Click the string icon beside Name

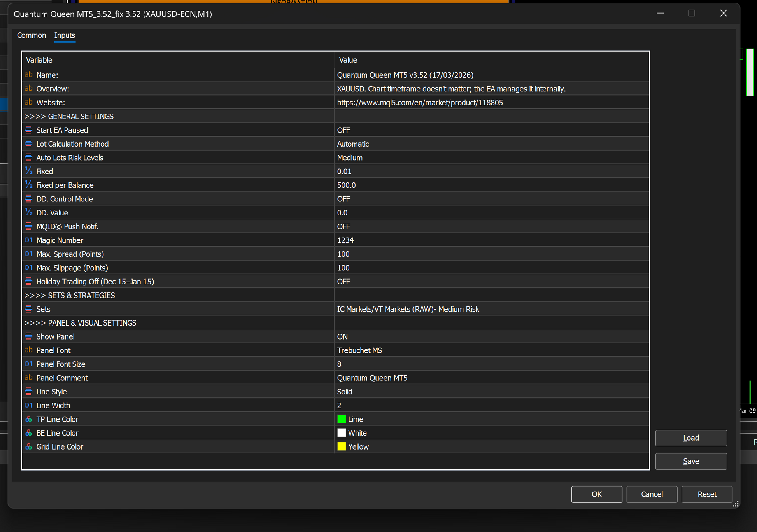(28, 75)
